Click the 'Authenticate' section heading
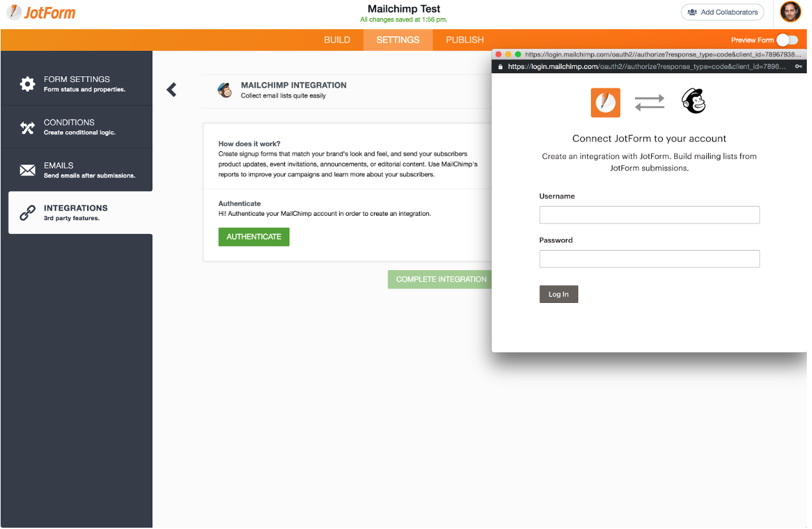812x529 pixels. (240, 203)
